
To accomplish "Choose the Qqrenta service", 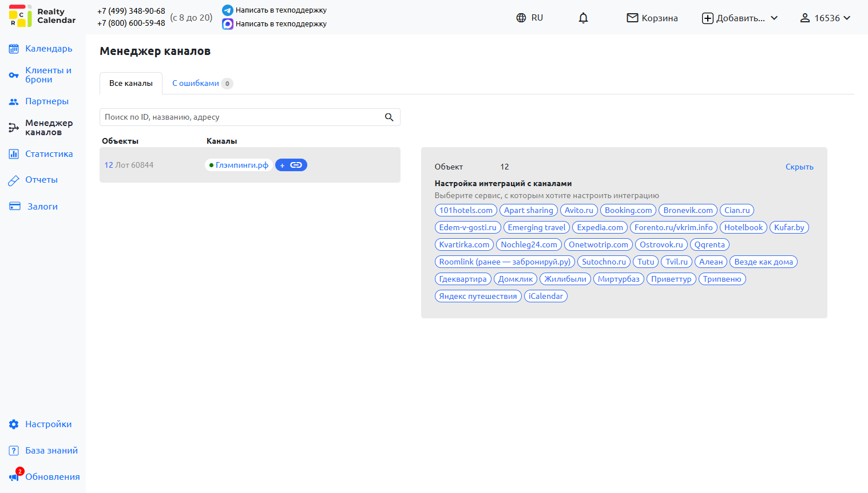I will pos(710,244).
